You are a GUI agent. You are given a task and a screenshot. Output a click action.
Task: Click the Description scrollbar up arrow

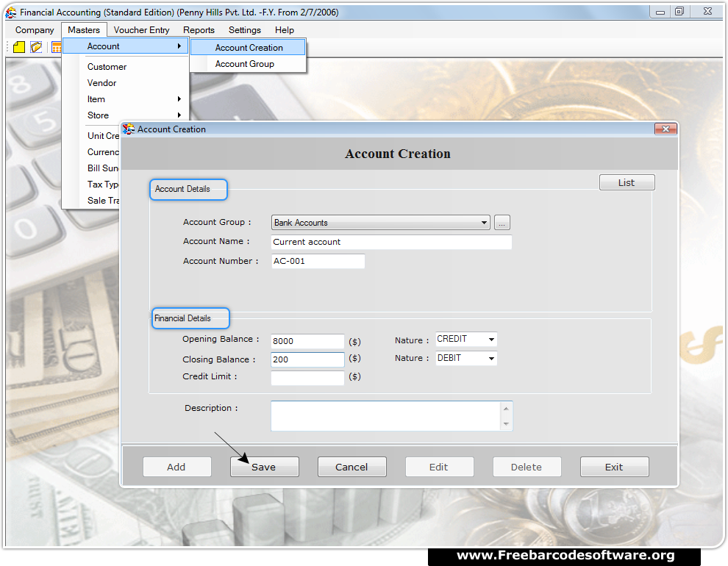pos(506,408)
